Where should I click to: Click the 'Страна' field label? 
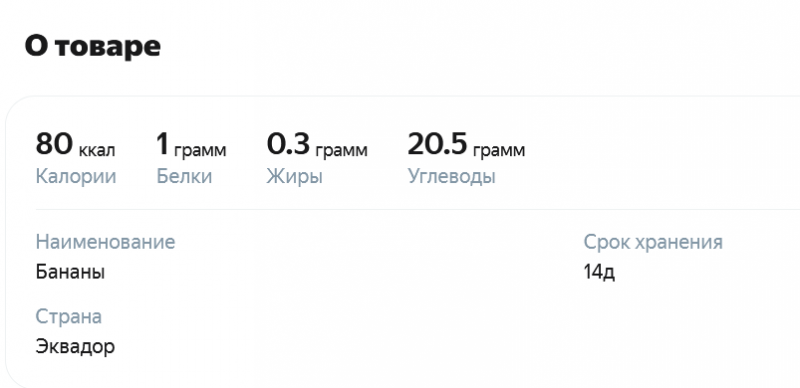point(69,317)
